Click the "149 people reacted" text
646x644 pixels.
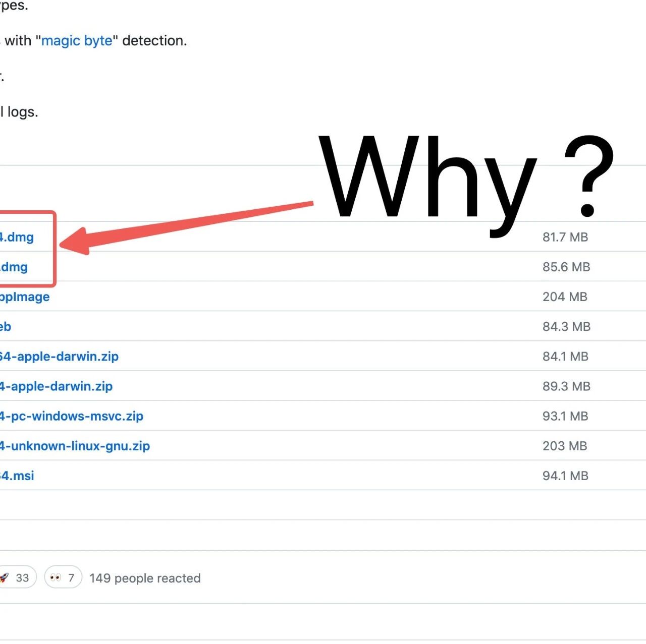pyautogui.click(x=145, y=578)
